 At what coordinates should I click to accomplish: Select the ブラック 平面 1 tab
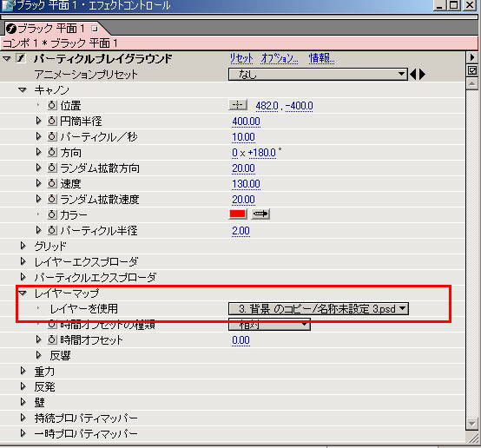51,29
